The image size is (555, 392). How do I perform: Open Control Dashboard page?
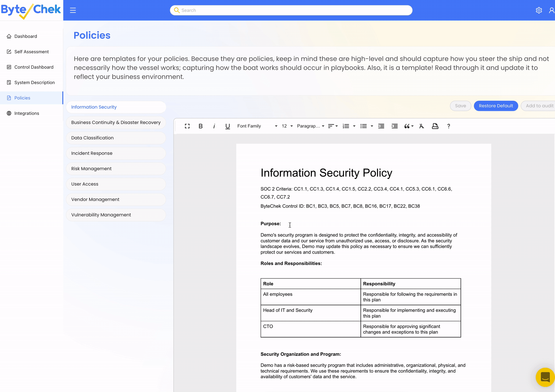(x=31, y=67)
